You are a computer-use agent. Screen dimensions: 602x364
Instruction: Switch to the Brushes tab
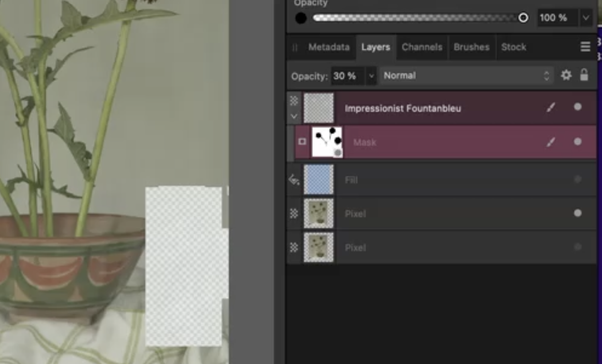tap(471, 47)
